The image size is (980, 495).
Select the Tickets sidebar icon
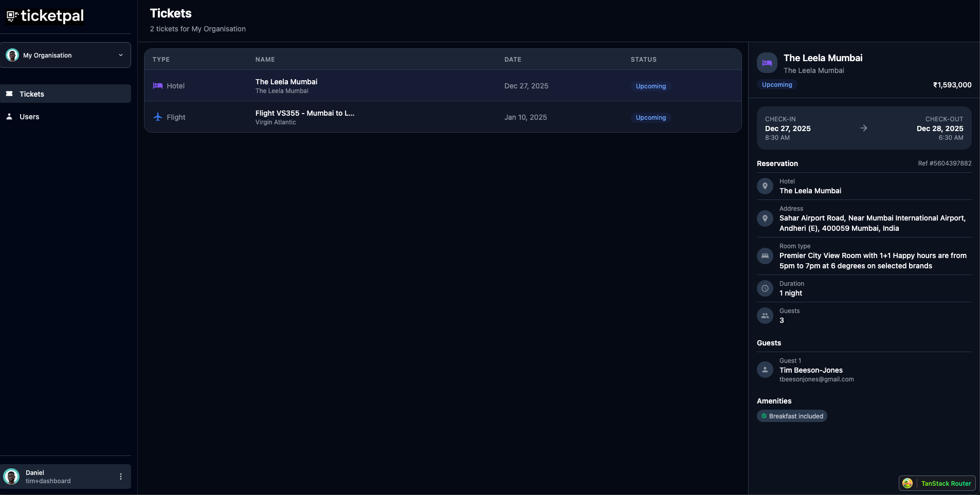point(10,94)
